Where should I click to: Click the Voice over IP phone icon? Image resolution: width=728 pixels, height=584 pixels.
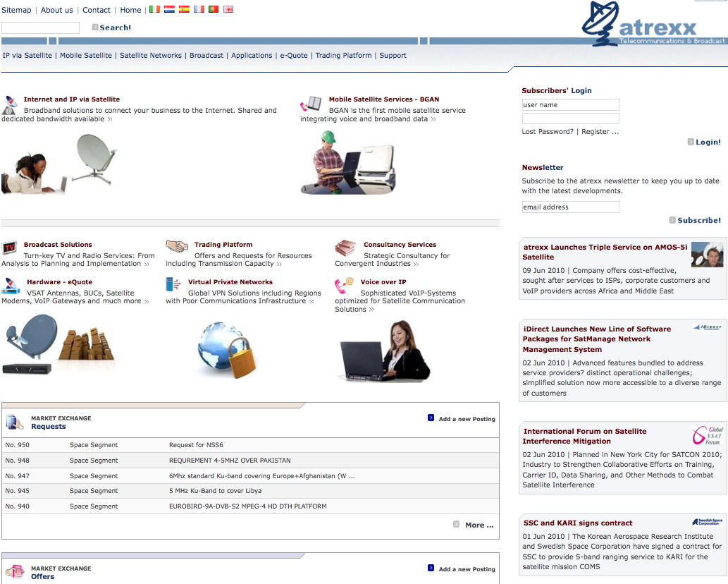(x=344, y=284)
